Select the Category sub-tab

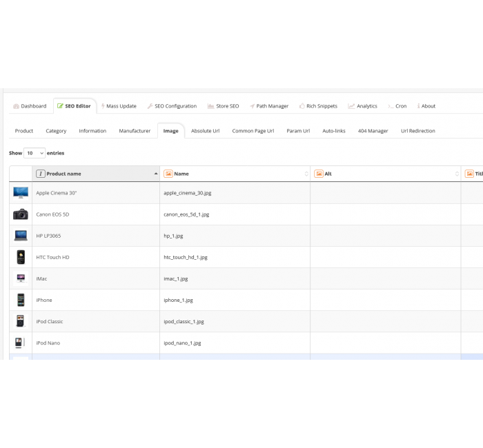click(56, 131)
